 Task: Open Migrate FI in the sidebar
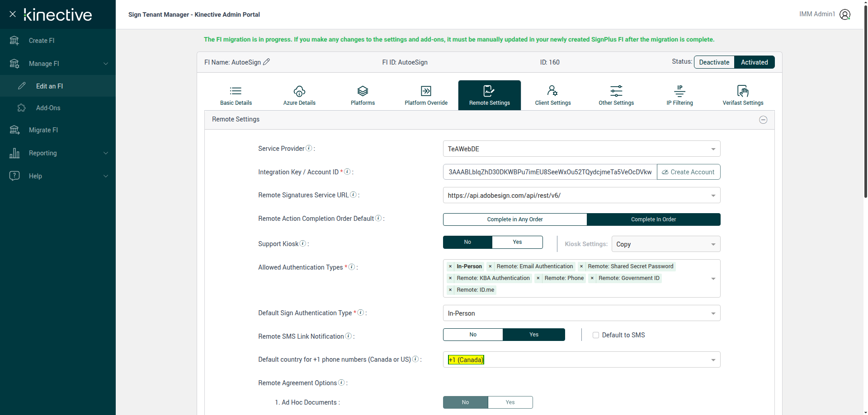click(x=58, y=130)
